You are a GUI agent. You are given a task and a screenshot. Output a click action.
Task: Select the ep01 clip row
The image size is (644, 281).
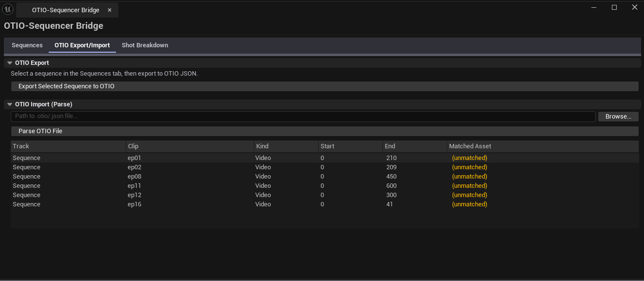click(324, 158)
